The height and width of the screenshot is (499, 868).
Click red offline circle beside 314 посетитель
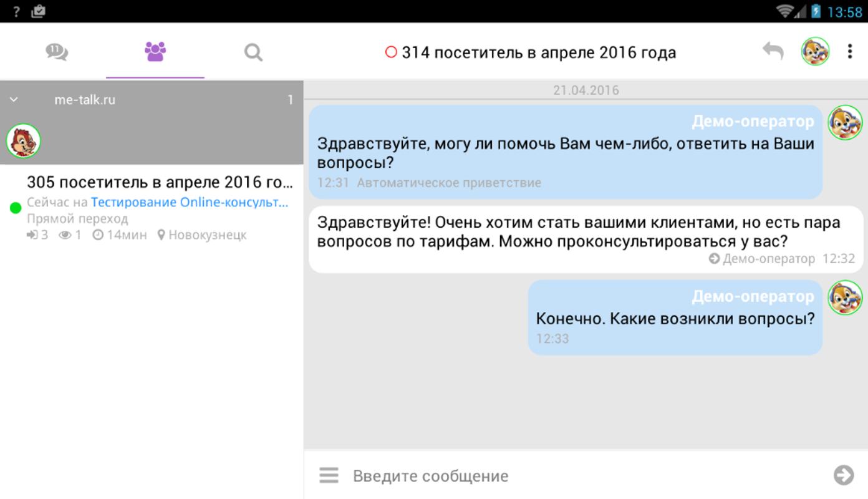391,52
